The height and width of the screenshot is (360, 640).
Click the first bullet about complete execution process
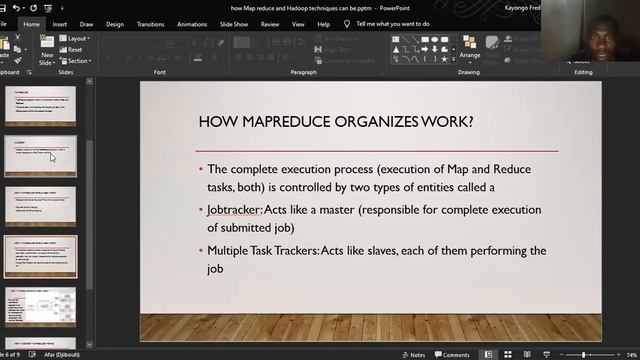point(369,178)
